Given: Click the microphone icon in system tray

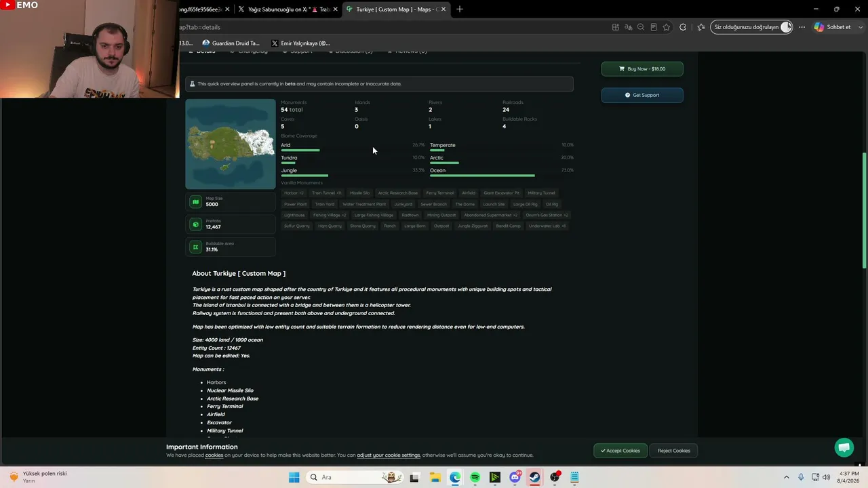Looking at the screenshot, I should (x=801, y=477).
